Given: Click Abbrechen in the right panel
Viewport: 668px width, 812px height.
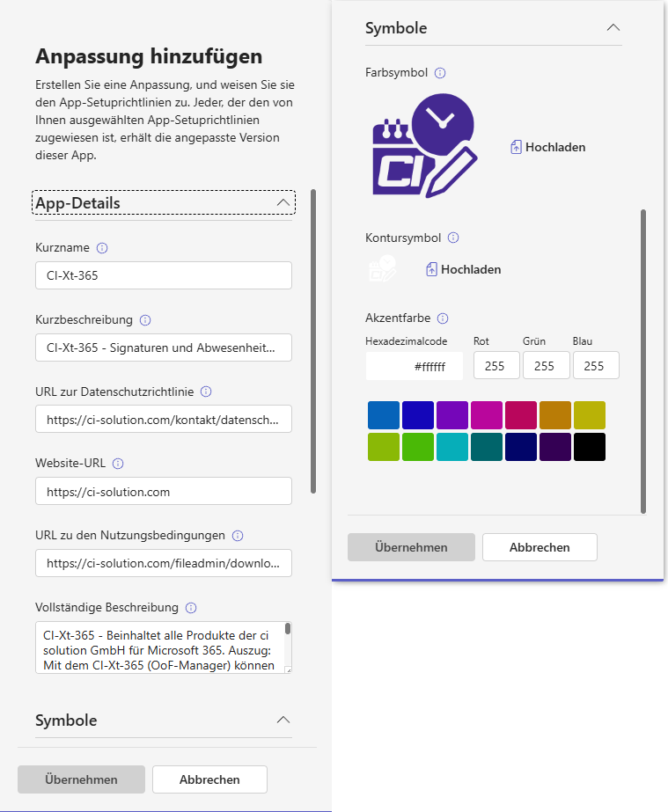Looking at the screenshot, I should [540, 547].
